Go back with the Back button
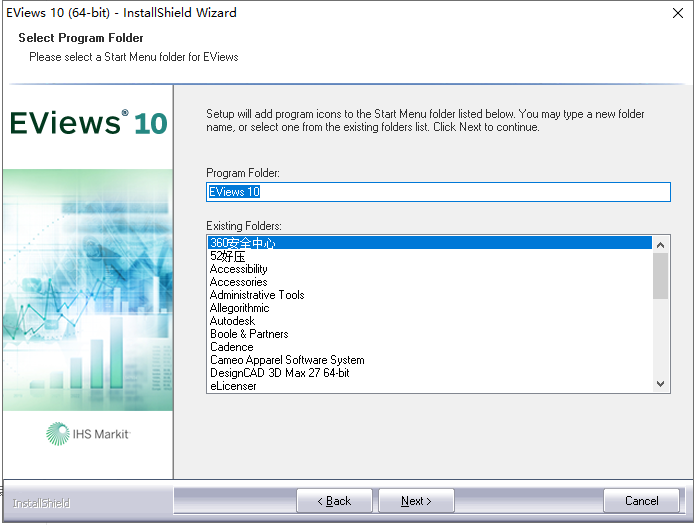This screenshot has width=696, height=525. (334, 501)
